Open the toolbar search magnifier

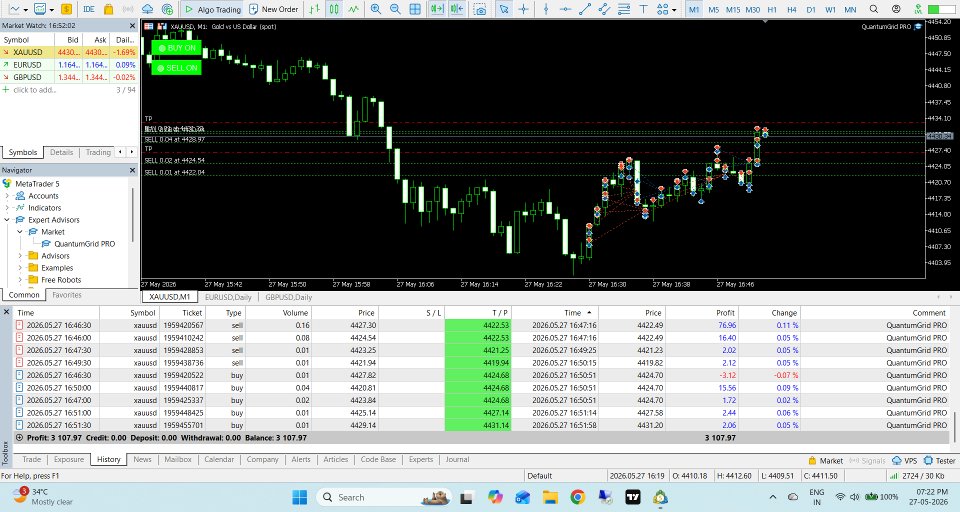pyautogui.click(x=874, y=9)
